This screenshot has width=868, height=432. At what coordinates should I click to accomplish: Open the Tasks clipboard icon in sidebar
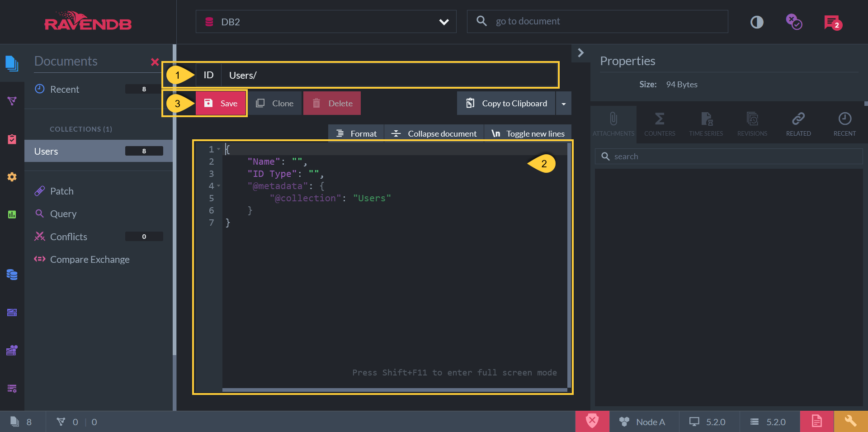point(12,139)
